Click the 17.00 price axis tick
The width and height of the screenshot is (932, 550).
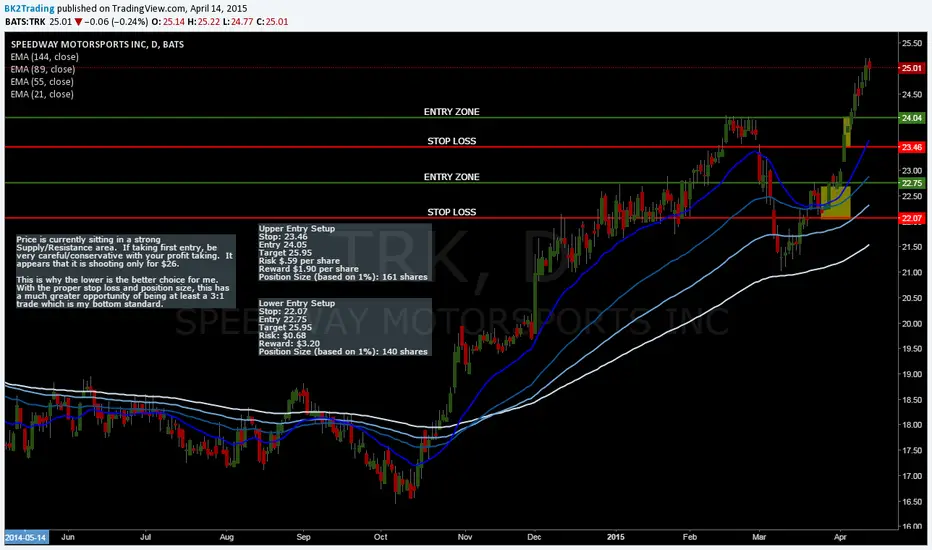point(912,476)
